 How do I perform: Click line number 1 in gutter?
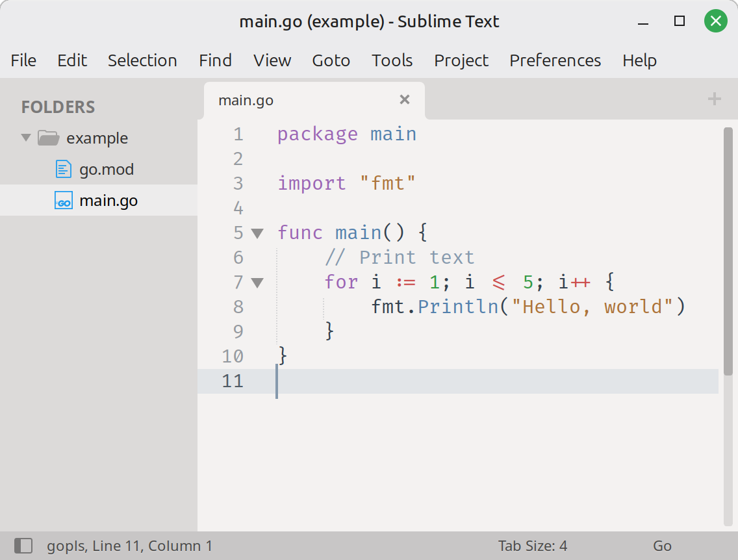238,134
